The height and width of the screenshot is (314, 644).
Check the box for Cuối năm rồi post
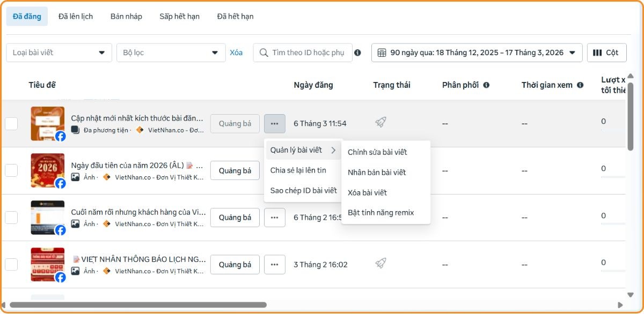[11, 218]
